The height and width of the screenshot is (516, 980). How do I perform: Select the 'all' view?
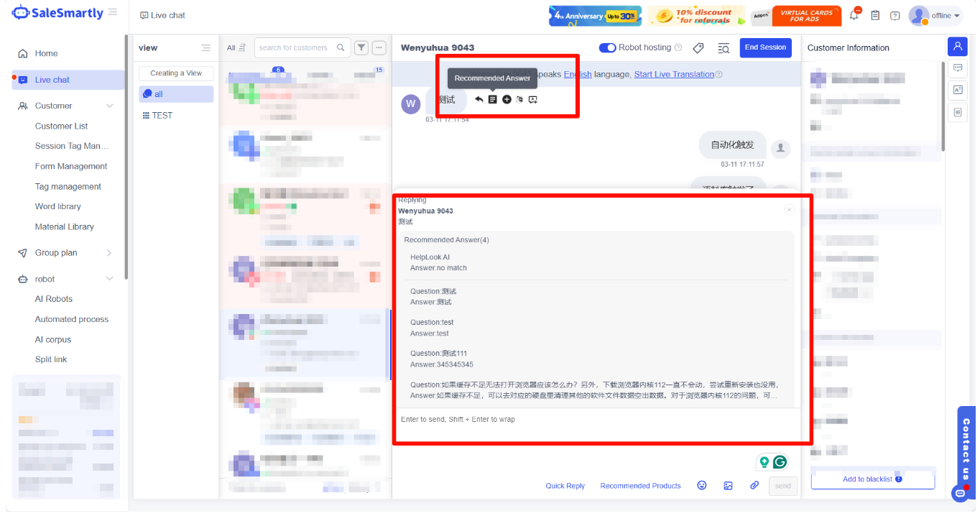[176, 94]
